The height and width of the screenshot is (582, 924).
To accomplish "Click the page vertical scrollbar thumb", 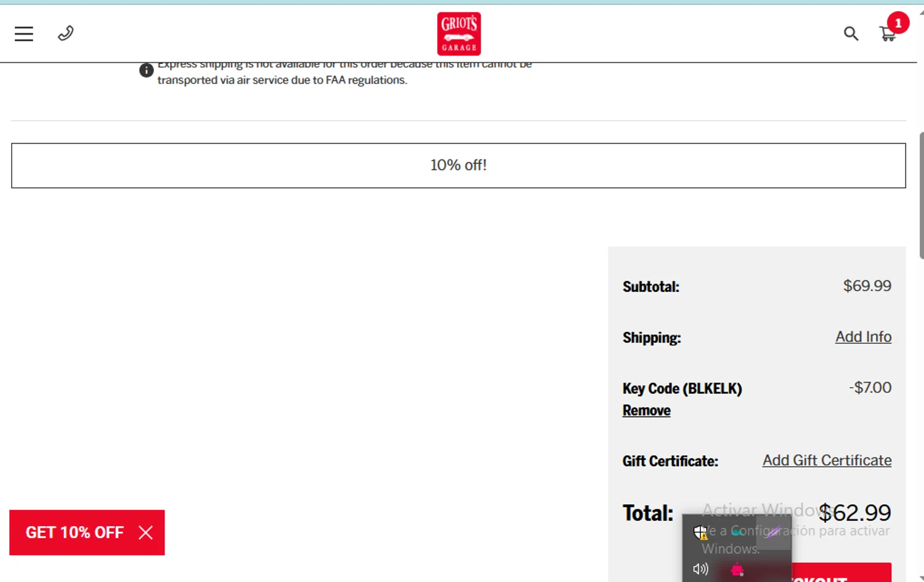I will tap(921, 195).
